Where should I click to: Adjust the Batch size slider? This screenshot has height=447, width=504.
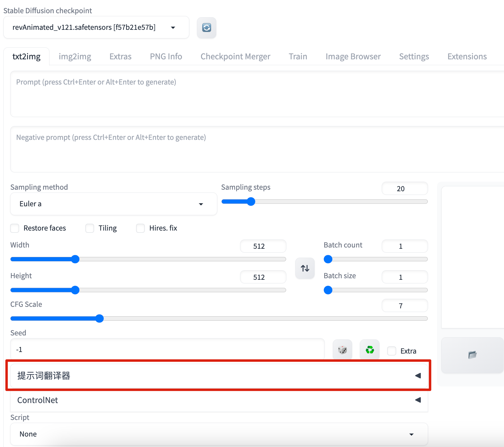pos(376,290)
